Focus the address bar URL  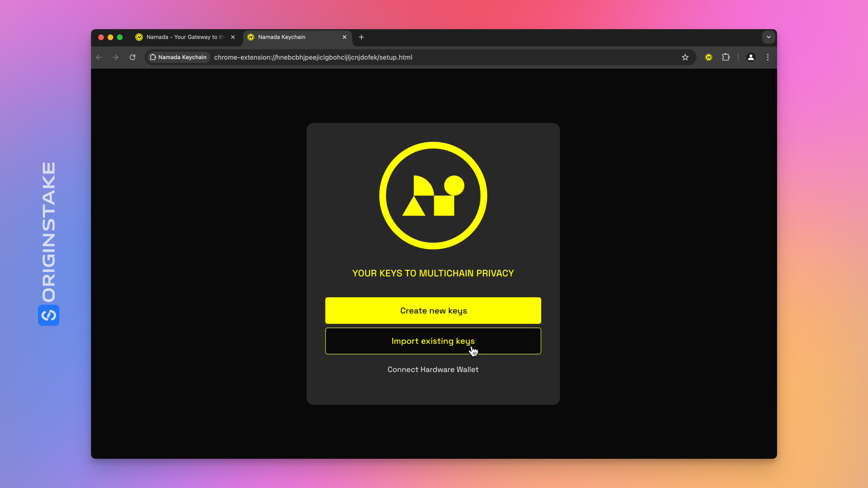[x=313, y=57]
